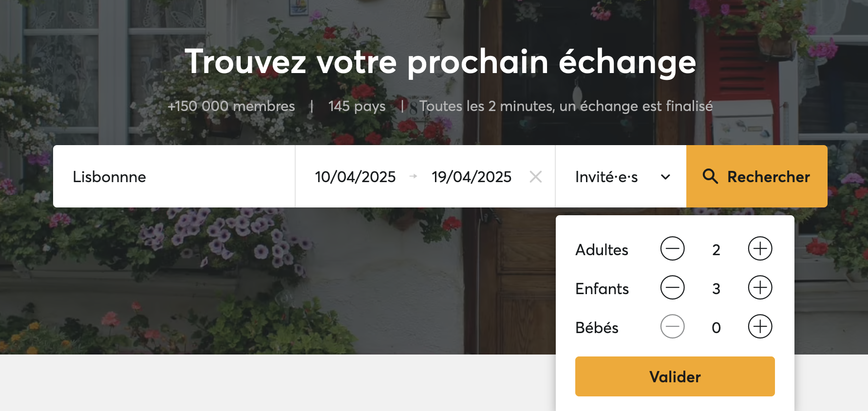
Task: Increase Bébés count with plus icon
Action: click(760, 327)
